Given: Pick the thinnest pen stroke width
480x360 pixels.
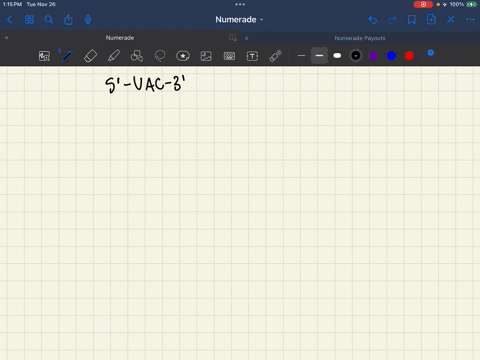Looking at the screenshot, I should [x=301, y=56].
